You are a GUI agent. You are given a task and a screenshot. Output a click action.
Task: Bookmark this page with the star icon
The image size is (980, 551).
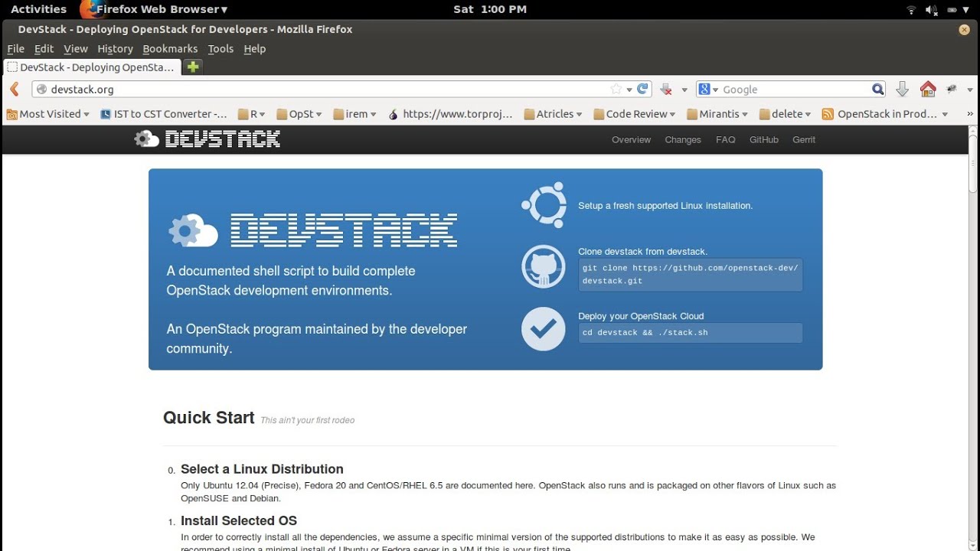pos(616,90)
